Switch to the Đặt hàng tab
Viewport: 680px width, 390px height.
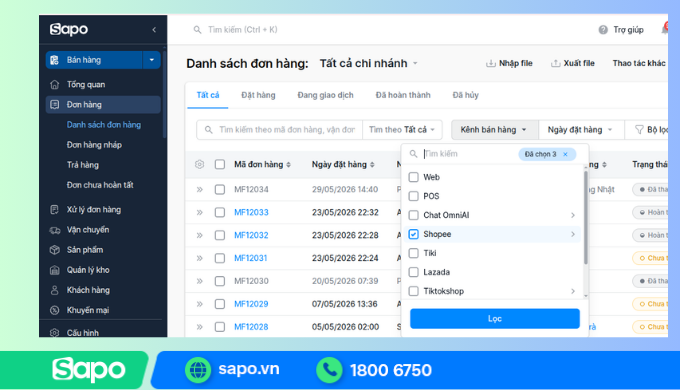(258, 95)
